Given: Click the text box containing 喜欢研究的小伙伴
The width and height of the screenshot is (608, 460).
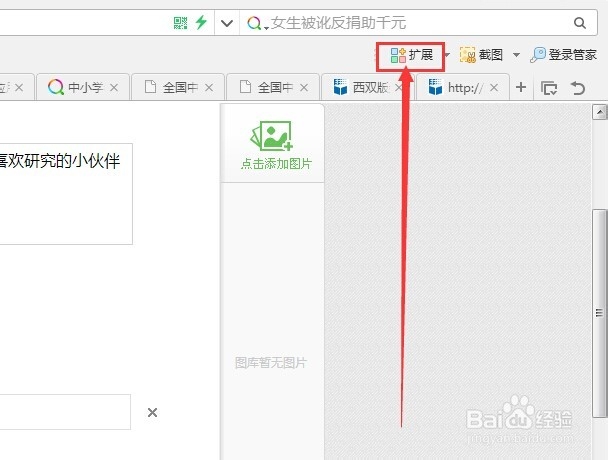Looking at the screenshot, I should pyautogui.click(x=66, y=194).
